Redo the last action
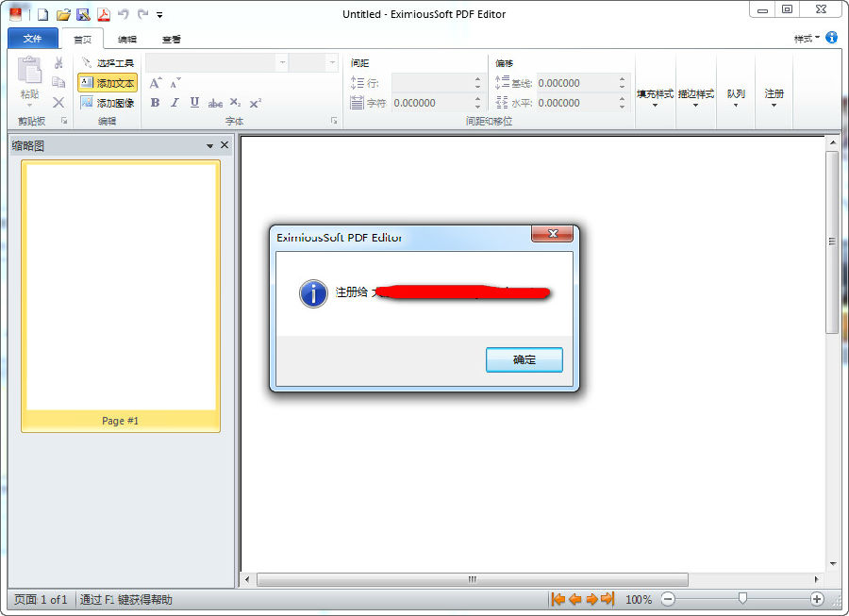Screen dimensions: 849x616 (x=142, y=14)
